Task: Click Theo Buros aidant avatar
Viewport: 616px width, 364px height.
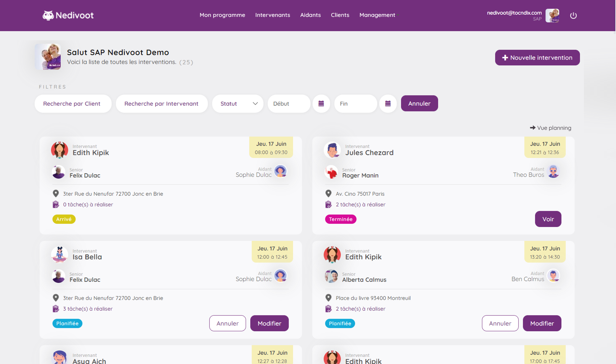Action: coord(553,172)
